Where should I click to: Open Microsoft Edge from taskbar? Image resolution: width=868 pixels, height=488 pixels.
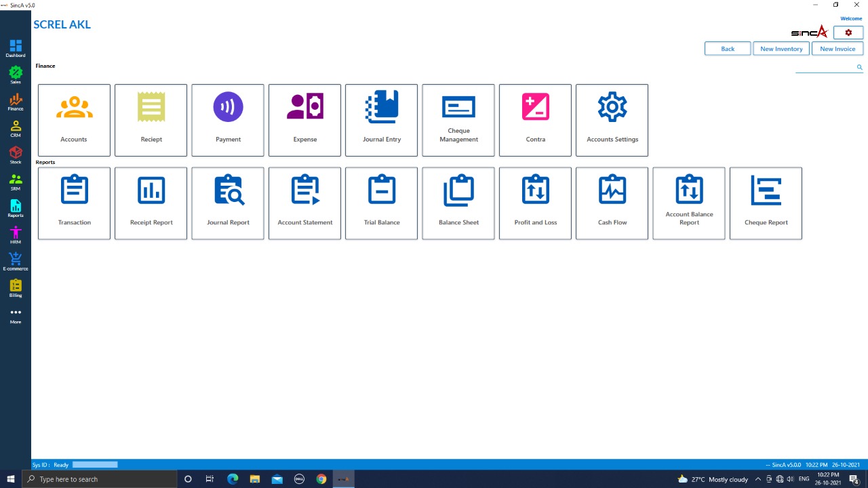tap(233, 479)
